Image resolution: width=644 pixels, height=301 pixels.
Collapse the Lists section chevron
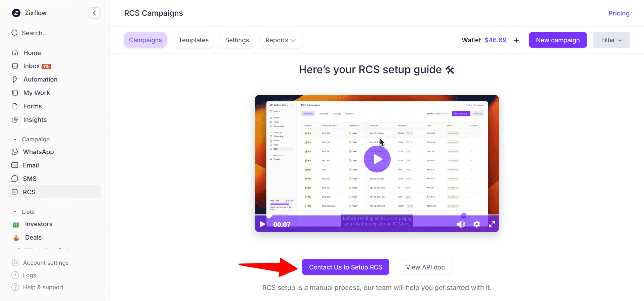click(15, 212)
